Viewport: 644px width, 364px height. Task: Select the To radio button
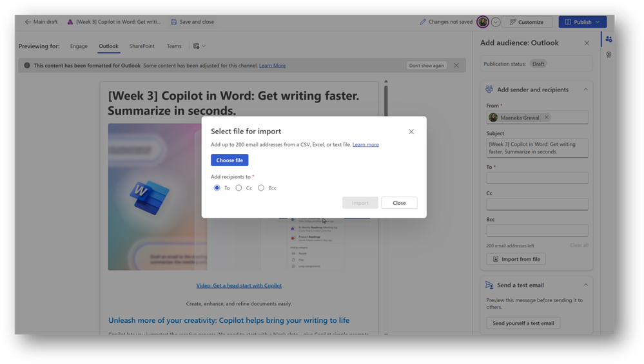217,188
